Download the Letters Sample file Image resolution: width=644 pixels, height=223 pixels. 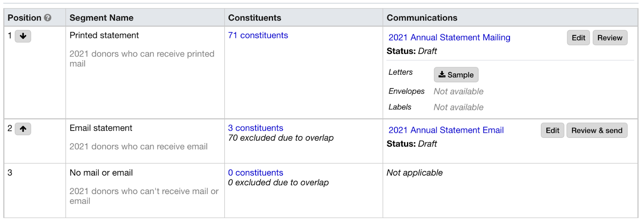click(456, 75)
